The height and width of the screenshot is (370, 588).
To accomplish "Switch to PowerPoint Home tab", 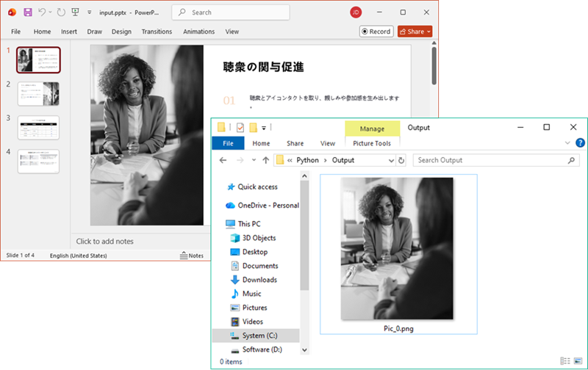I will click(x=42, y=32).
